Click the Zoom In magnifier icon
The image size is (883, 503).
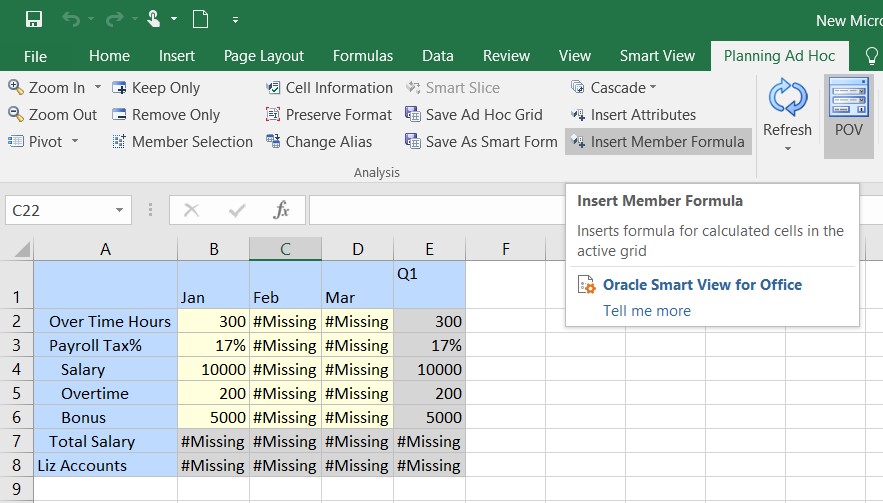16,88
